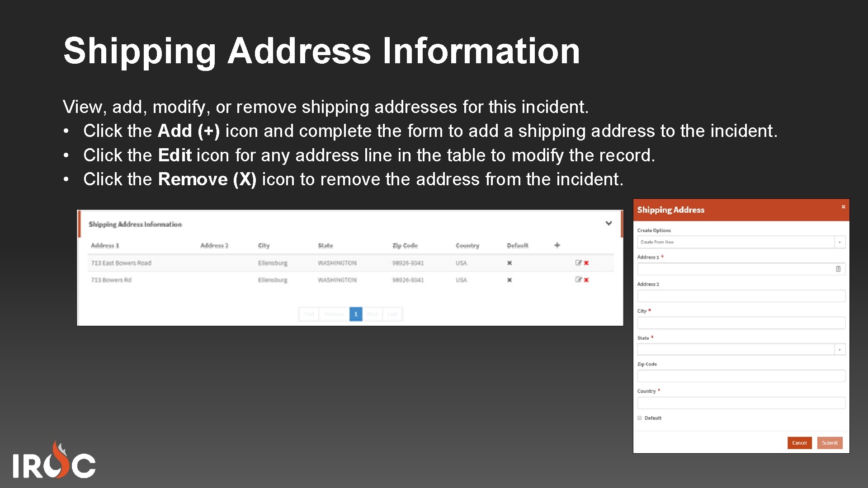This screenshot has width=868, height=488.
Task: Open the Create Options dropdown
Action: point(840,242)
